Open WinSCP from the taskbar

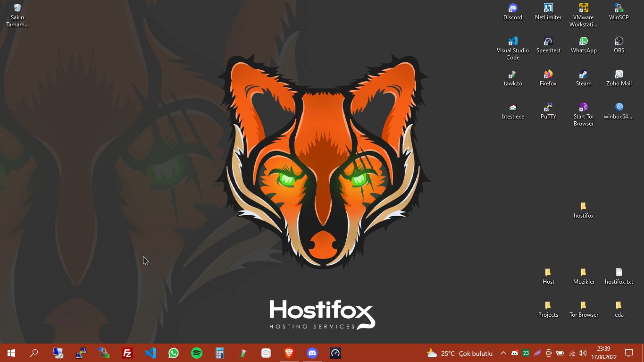(x=104, y=353)
